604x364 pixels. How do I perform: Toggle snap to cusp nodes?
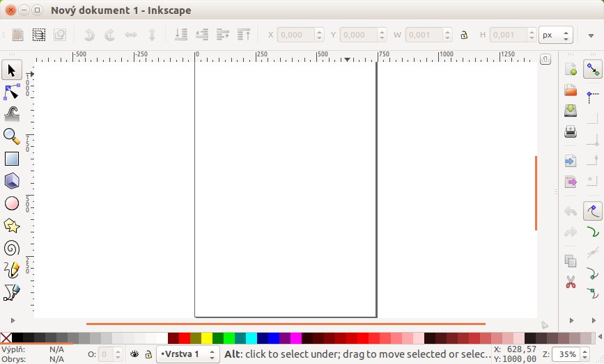click(593, 274)
